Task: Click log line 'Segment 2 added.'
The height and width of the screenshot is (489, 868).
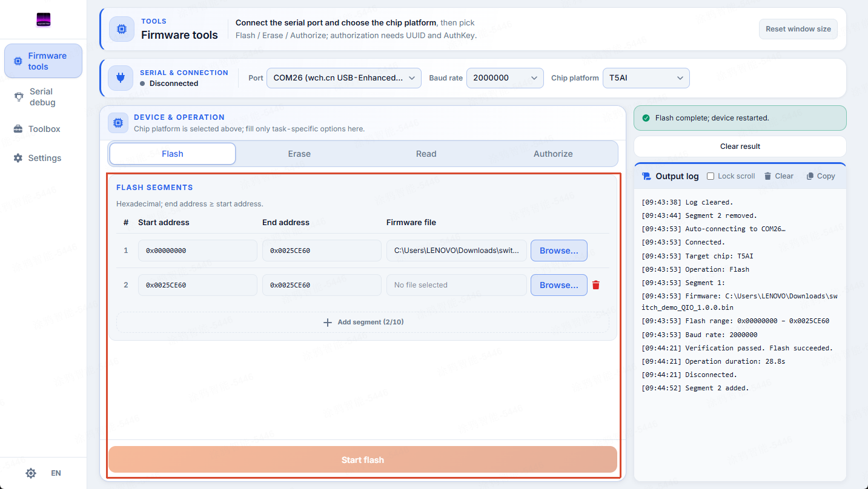Action: [x=695, y=388]
